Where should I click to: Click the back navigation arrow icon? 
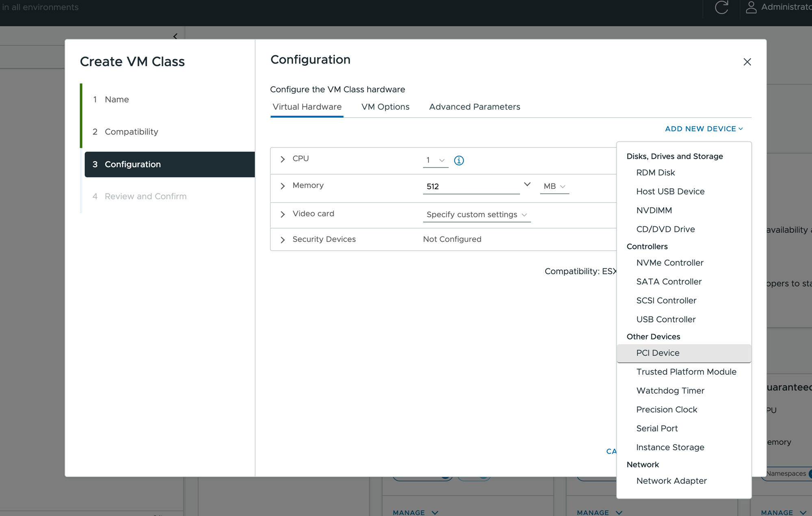click(175, 36)
